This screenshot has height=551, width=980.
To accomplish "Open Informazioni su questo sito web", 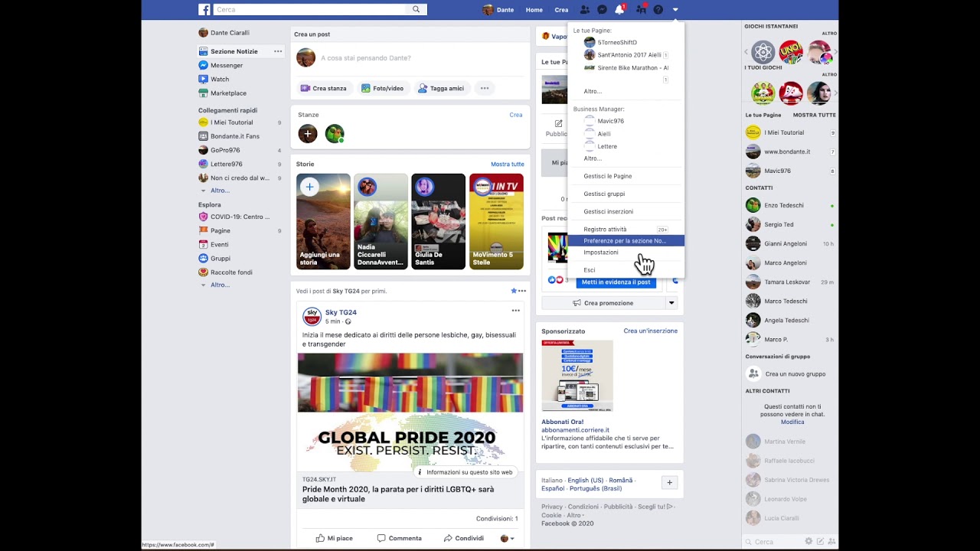I will coord(465,472).
